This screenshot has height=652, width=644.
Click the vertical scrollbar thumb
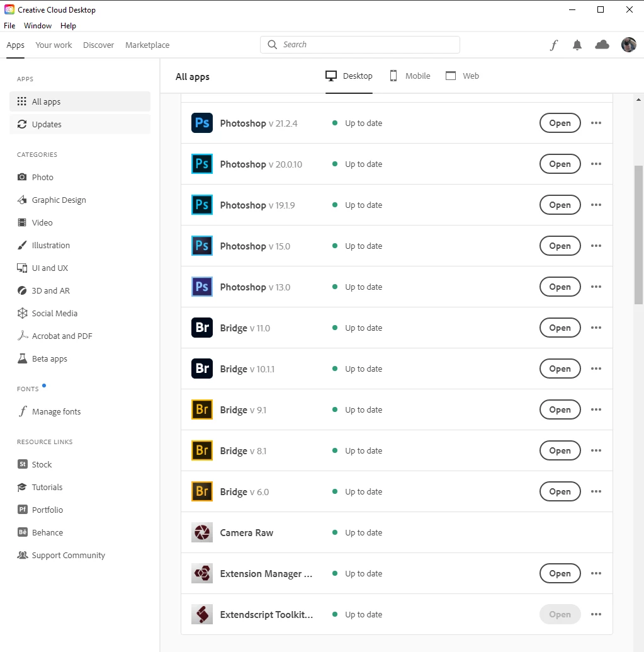pos(638,235)
